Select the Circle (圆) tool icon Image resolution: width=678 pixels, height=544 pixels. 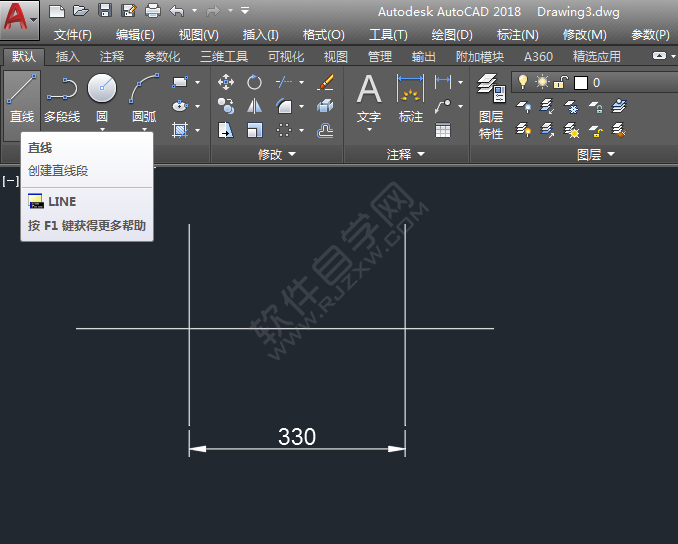pos(102,90)
